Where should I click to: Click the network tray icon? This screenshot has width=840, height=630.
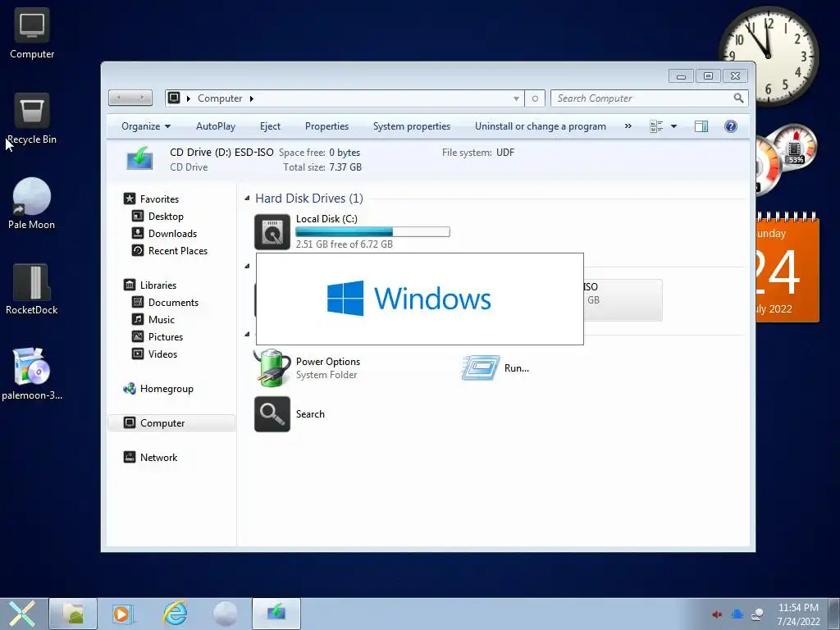point(757,614)
